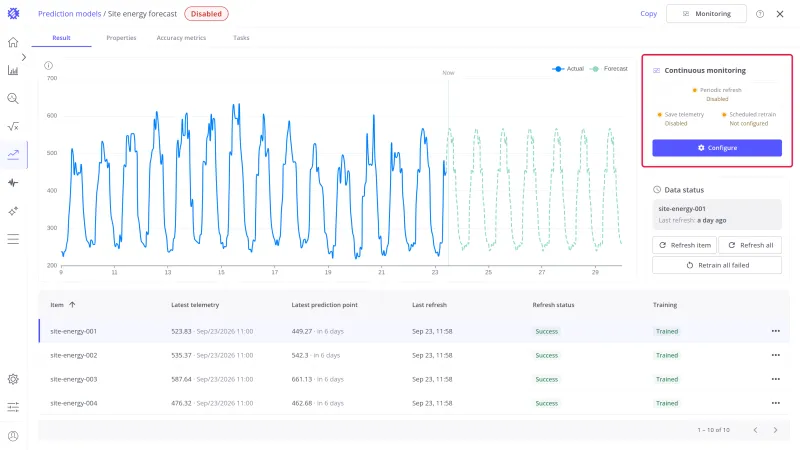Image resolution: width=800 pixels, height=450 pixels.
Task: Close the Site energy forecast view
Action: pyautogui.click(x=780, y=14)
